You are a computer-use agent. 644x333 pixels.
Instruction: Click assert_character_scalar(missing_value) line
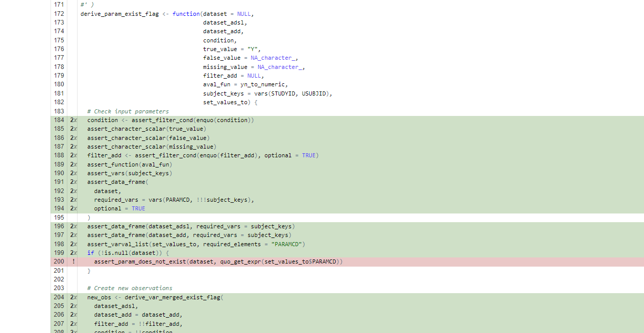tap(152, 147)
